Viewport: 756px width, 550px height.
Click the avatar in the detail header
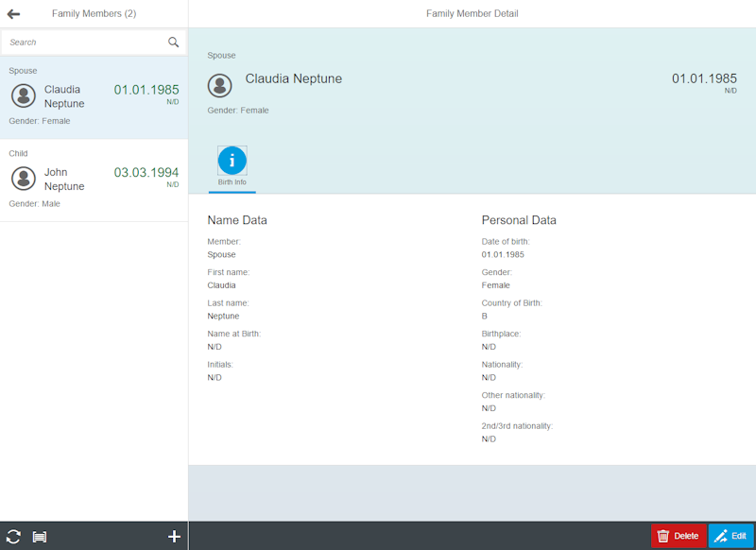pyautogui.click(x=220, y=85)
